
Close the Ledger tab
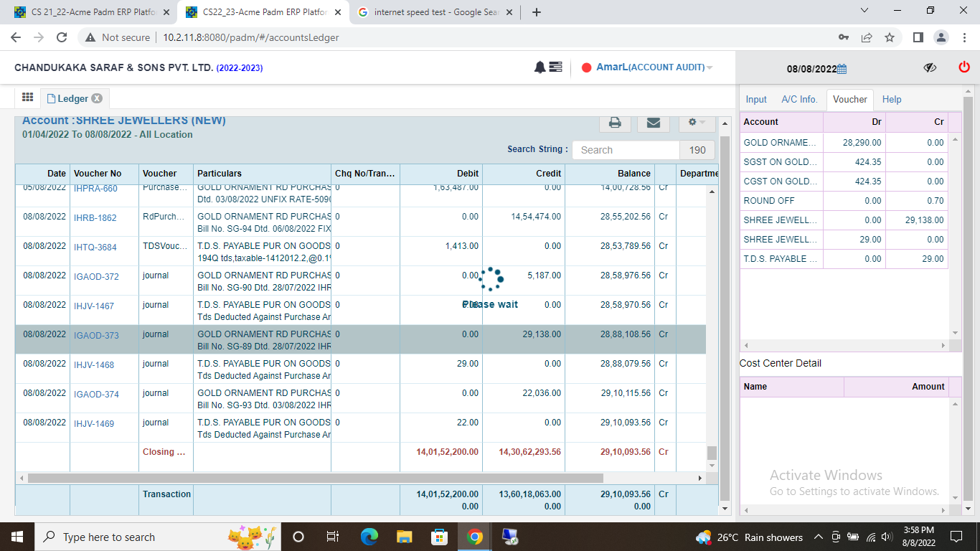pyautogui.click(x=97, y=98)
